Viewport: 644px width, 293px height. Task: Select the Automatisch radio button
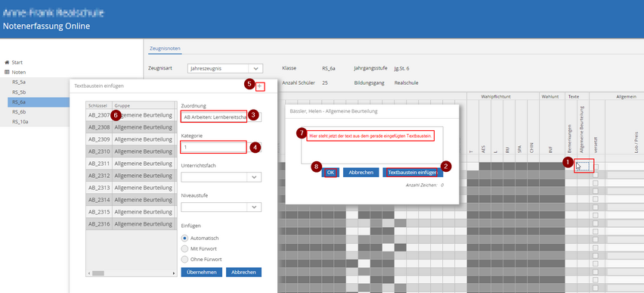click(x=185, y=238)
